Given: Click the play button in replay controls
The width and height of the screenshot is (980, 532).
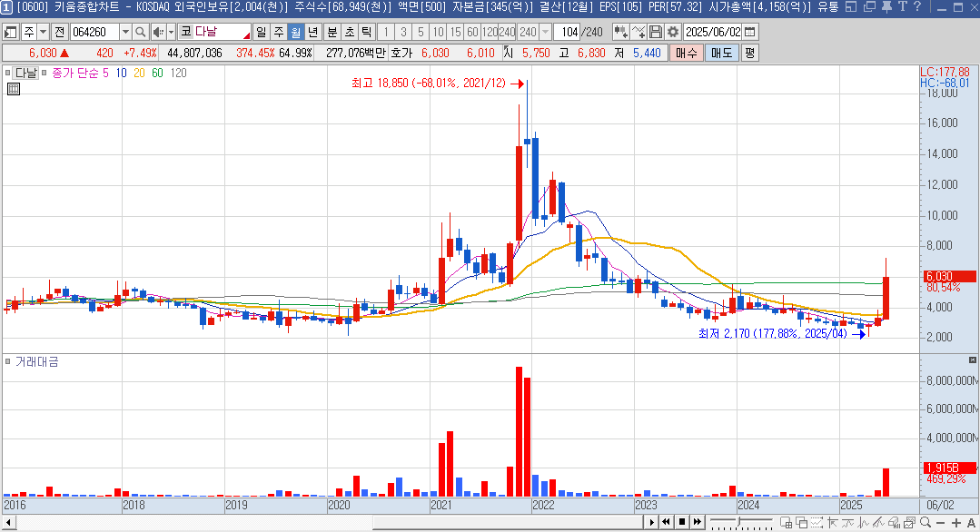Looking at the screenshot, I should coord(652,522).
